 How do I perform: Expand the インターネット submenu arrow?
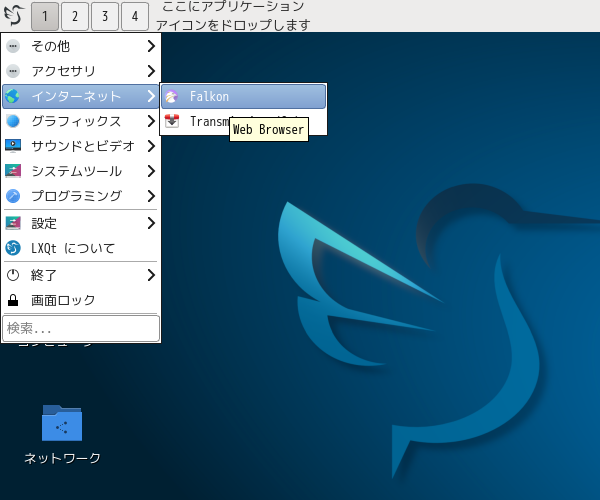(151, 96)
